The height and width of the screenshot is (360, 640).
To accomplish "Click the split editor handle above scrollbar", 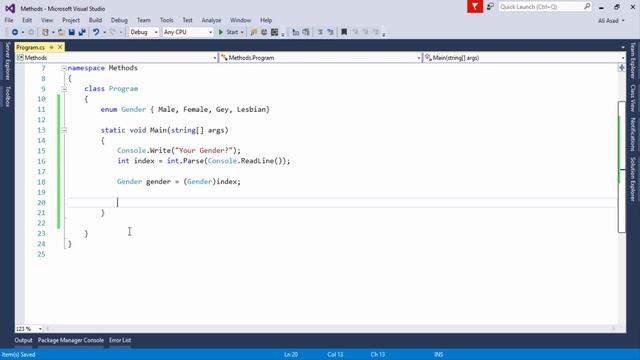I will (621, 68).
